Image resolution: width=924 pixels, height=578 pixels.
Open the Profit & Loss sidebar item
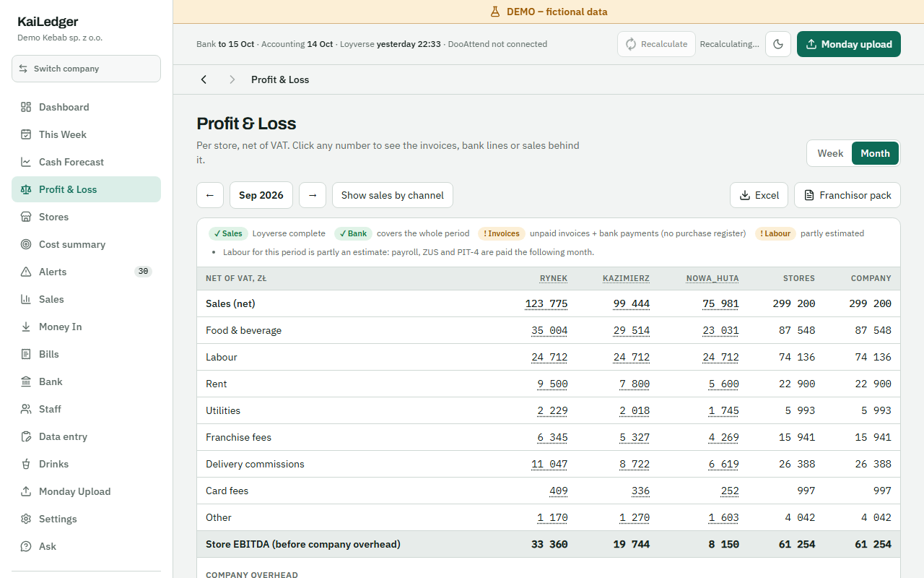tap(86, 189)
